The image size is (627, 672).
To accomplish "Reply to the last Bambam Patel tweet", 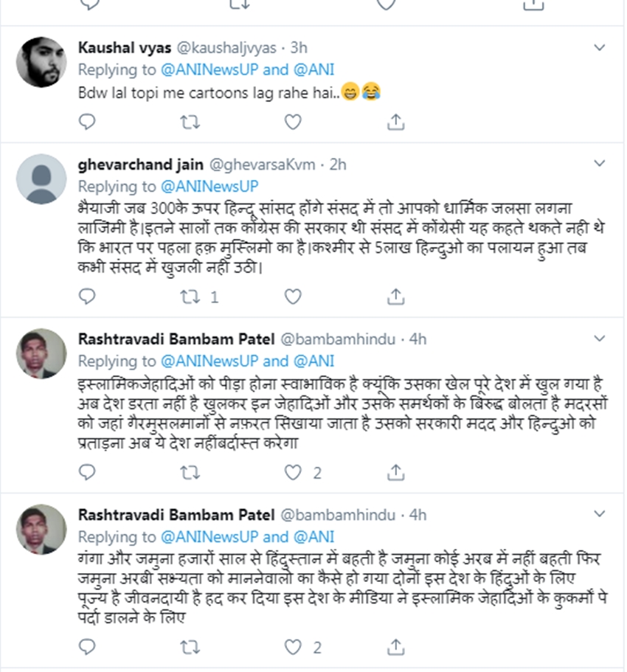I will (87, 647).
